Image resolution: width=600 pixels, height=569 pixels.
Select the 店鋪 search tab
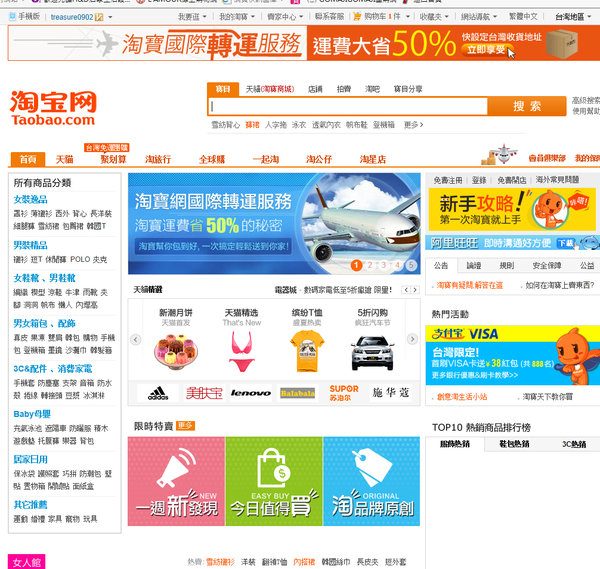pyautogui.click(x=315, y=89)
